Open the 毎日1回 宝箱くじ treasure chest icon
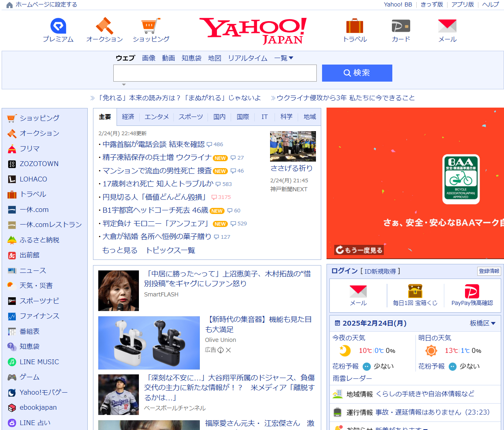The width and height of the screenshot is (504, 430). (415, 291)
